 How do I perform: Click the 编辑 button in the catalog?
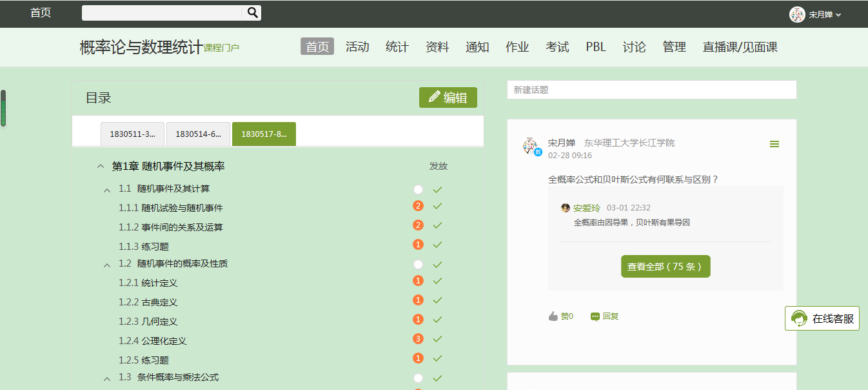[x=448, y=97]
